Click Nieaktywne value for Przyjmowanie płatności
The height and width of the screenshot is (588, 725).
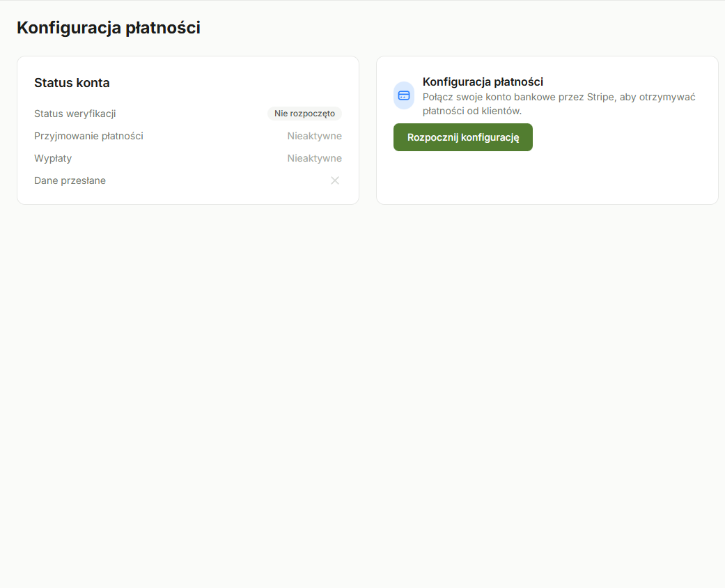(314, 136)
